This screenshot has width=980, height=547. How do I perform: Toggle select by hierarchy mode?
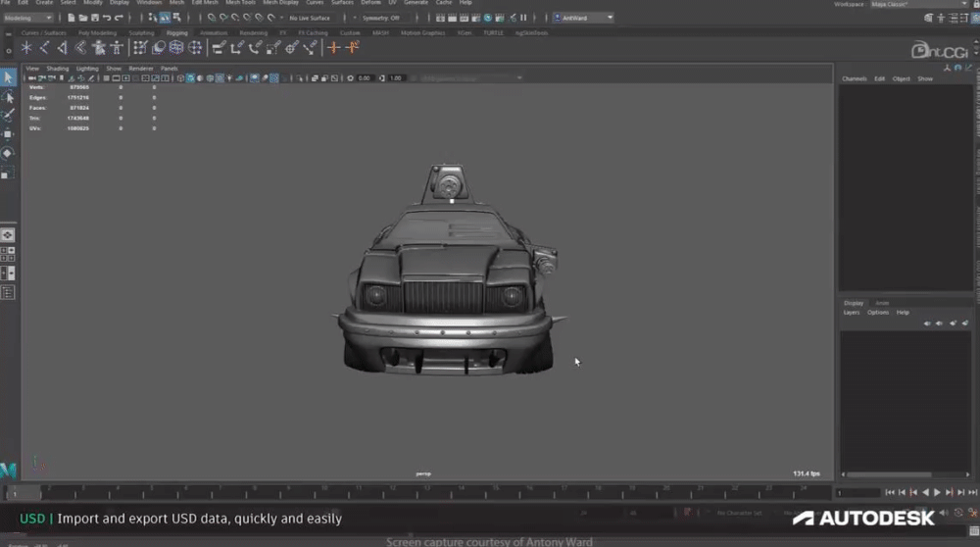tap(153, 18)
